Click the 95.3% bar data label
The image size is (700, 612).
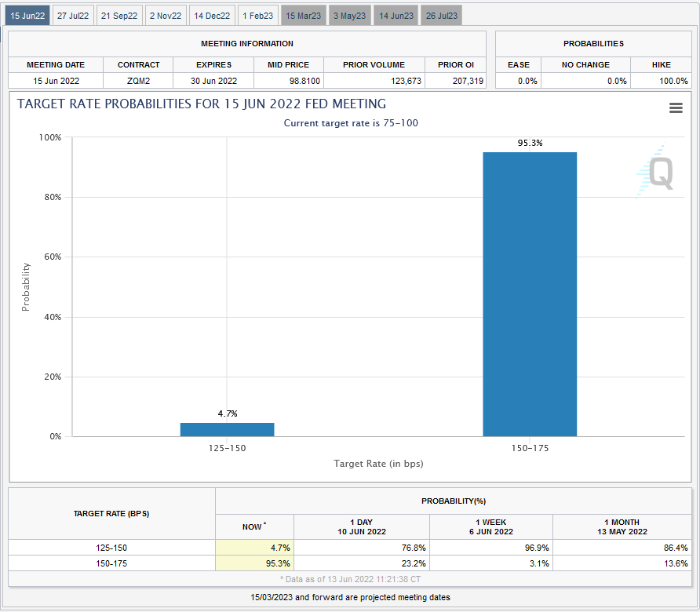(x=530, y=143)
